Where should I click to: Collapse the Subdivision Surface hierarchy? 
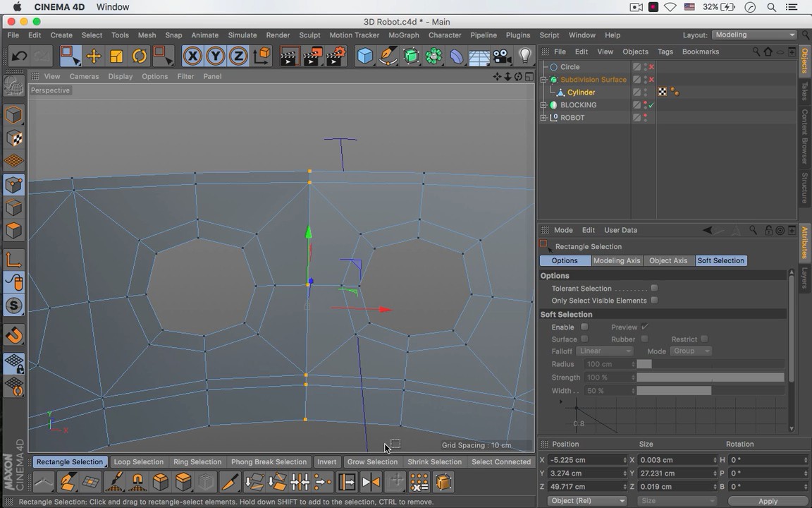click(543, 80)
